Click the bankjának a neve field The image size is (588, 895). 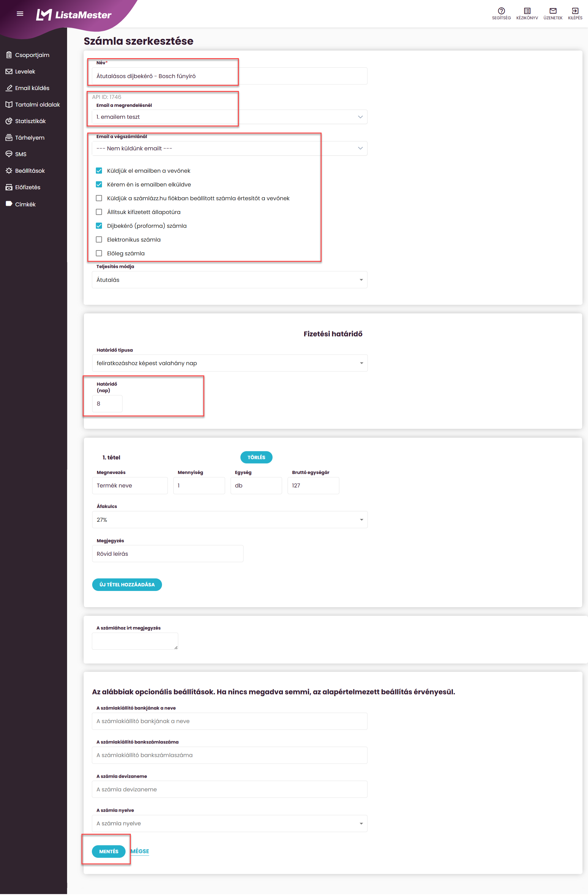[x=229, y=721]
